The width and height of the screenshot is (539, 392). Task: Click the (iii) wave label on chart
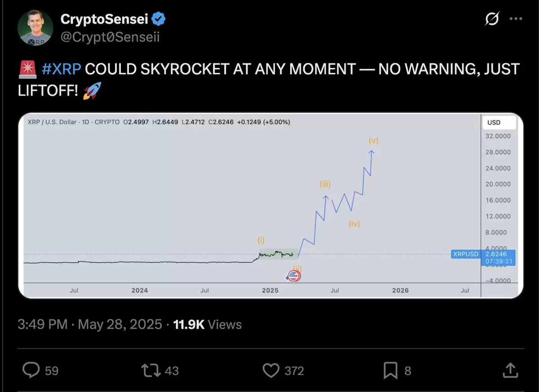pyautogui.click(x=325, y=184)
